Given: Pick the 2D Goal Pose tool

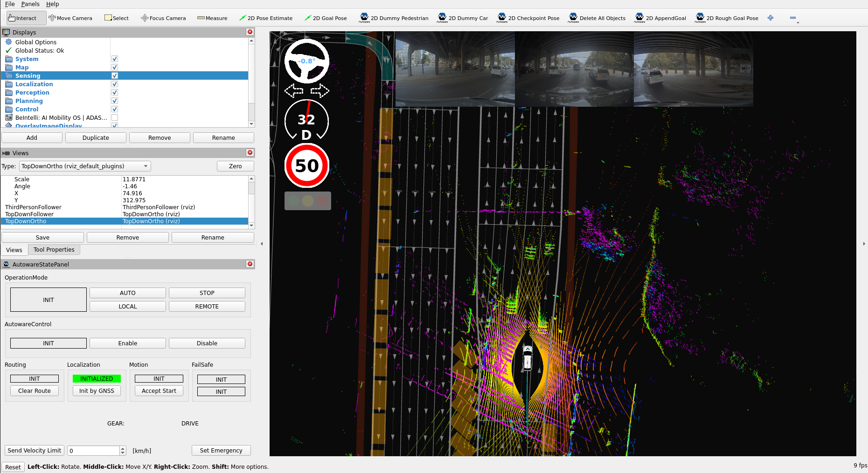Looking at the screenshot, I should pyautogui.click(x=326, y=18).
